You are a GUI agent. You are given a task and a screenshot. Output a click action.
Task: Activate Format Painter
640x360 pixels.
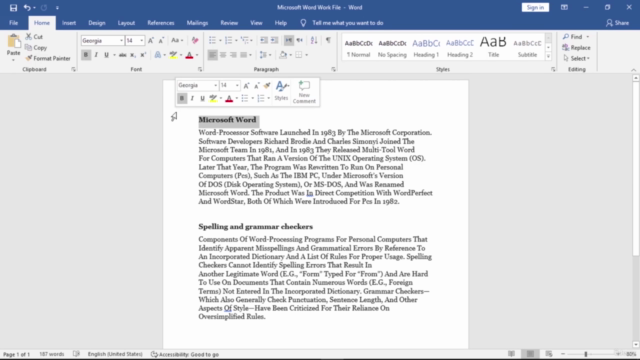click(x=48, y=58)
